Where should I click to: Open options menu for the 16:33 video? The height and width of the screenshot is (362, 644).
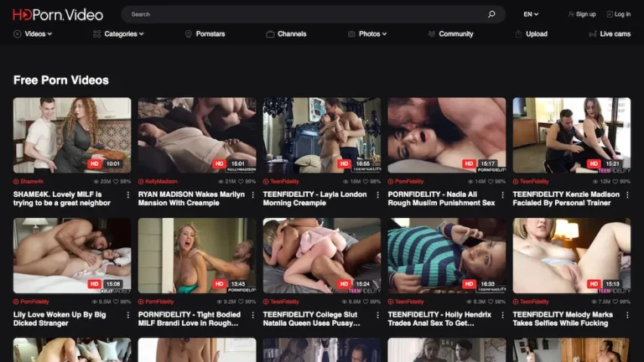(x=503, y=315)
